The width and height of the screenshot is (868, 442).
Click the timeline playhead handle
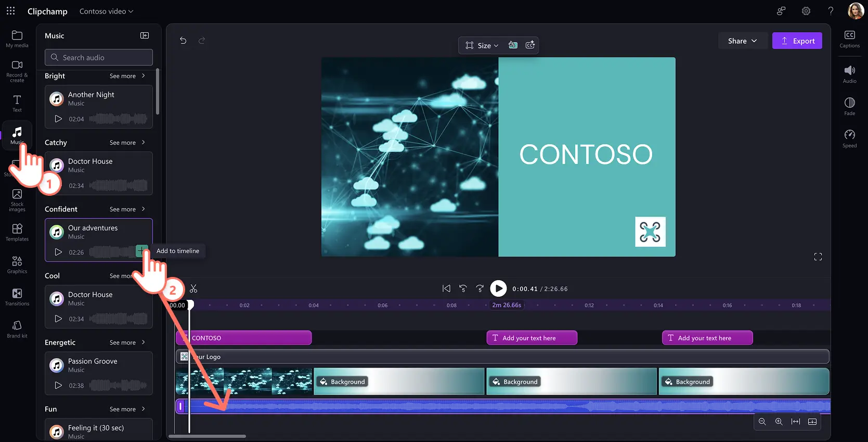point(190,305)
